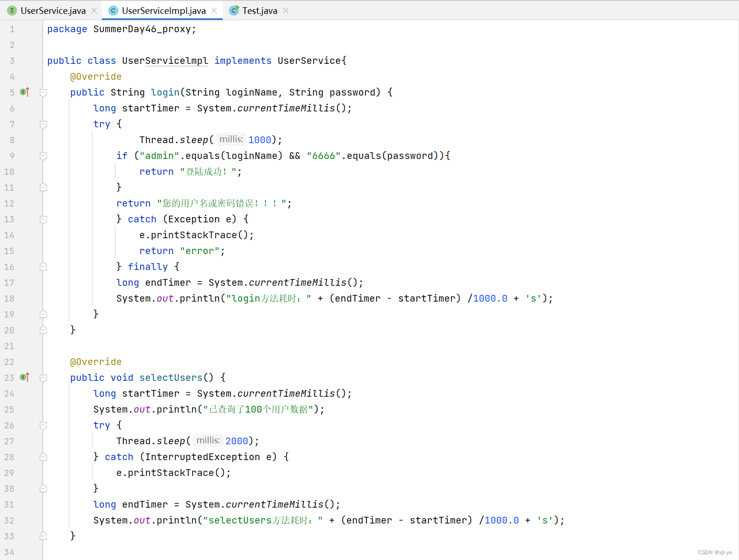Image resolution: width=739 pixels, height=560 pixels.
Task: Click the fold end marker at line 19
Action: pos(43,314)
